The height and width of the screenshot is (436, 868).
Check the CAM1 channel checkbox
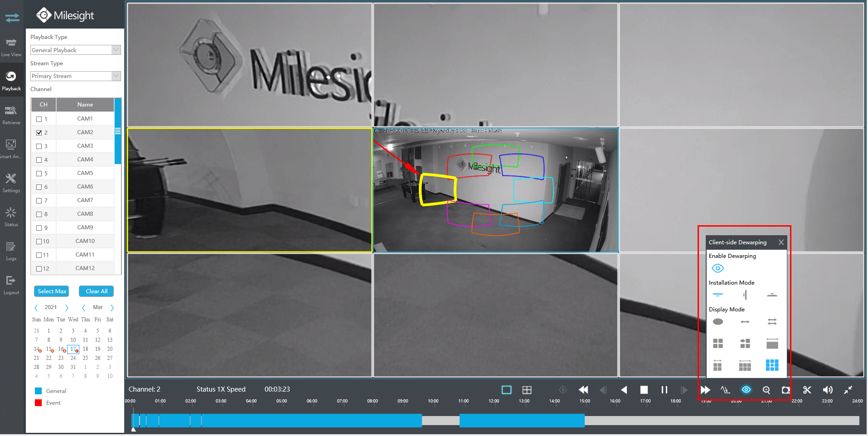tap(39, 119)
